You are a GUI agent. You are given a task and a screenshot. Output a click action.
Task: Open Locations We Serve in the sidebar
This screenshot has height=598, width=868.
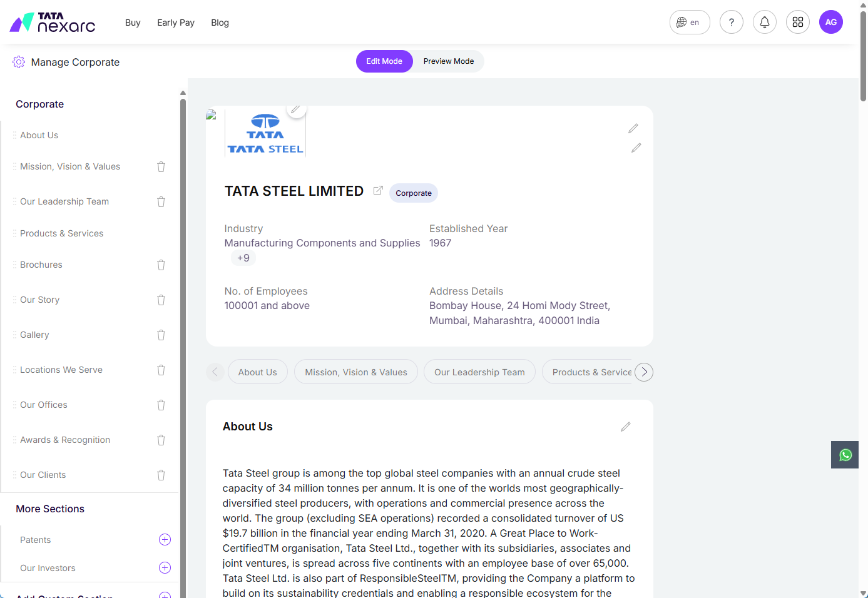pyautogui.click(x=61, y=370)
